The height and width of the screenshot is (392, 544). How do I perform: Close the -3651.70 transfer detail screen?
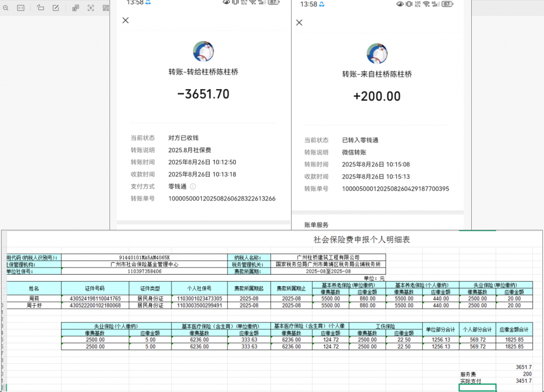tap(125, 21)
